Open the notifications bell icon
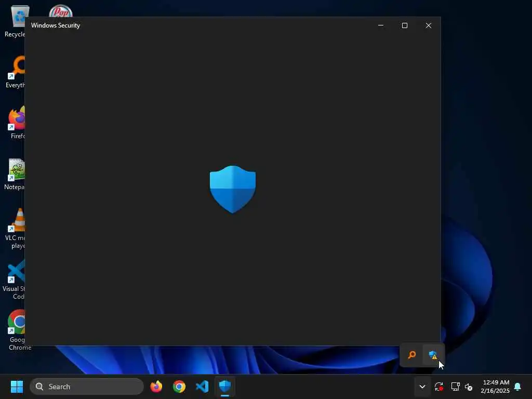This screenshot has height=399, width=532. (x=517, y=387)
